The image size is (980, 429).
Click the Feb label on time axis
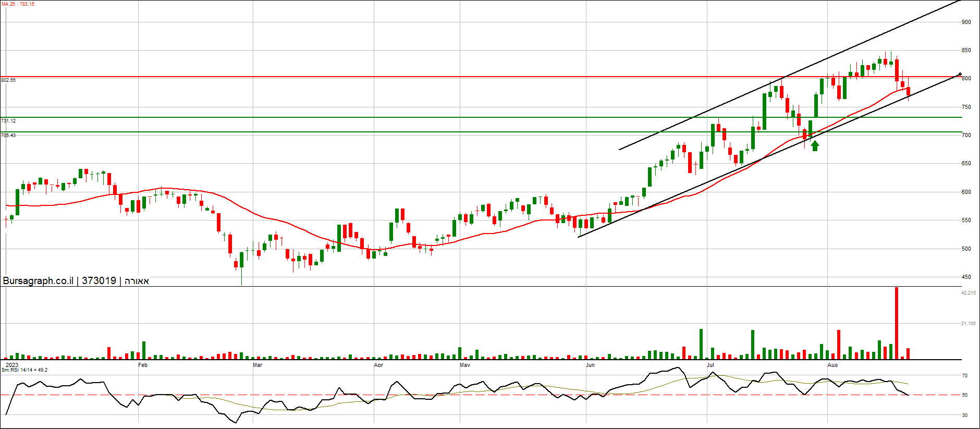click(143, 365)
